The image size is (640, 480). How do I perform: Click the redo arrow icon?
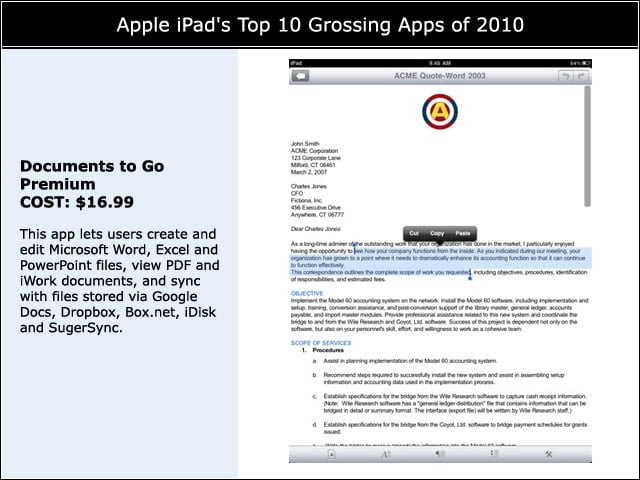click(582, 76)
